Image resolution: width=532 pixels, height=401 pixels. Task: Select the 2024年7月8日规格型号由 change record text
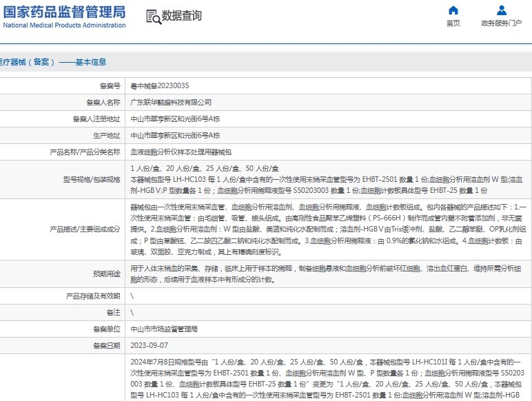[x=327, y=379]
